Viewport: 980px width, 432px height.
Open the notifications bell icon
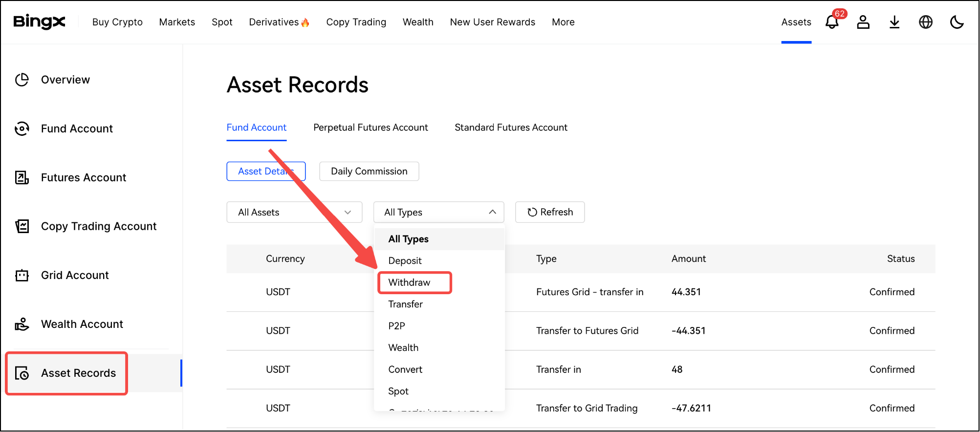[831, 22]
